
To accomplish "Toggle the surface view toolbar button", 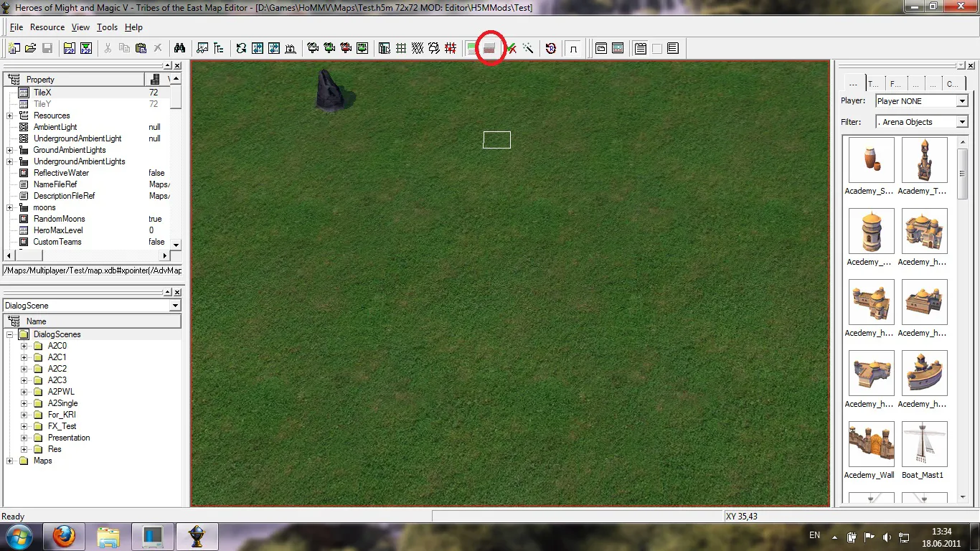I will pos(472,48).
